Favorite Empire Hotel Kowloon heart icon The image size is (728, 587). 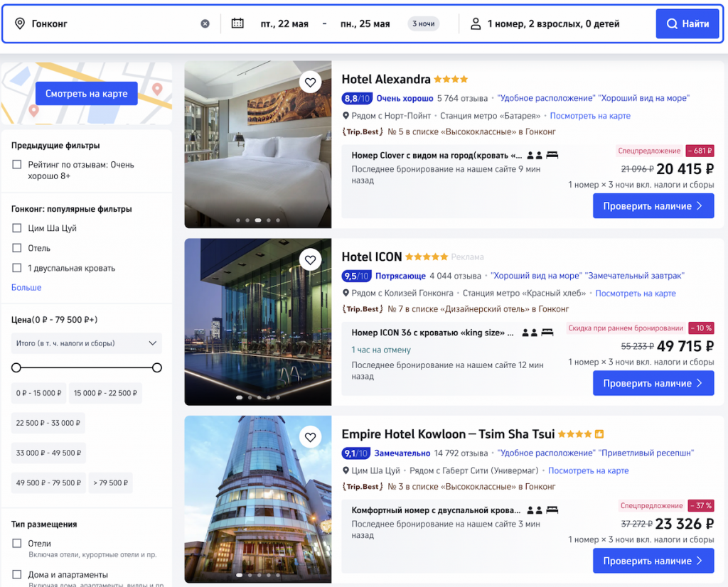310,437
